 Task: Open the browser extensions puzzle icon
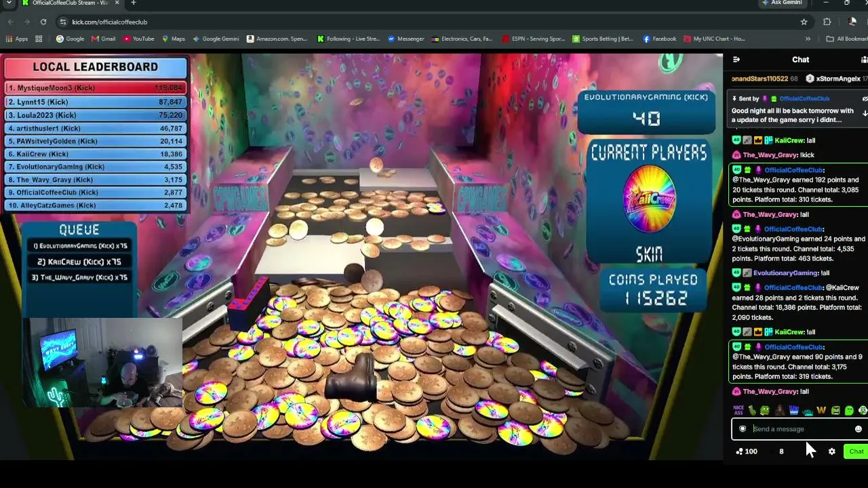pyautogui.click(x=827, y=22)
